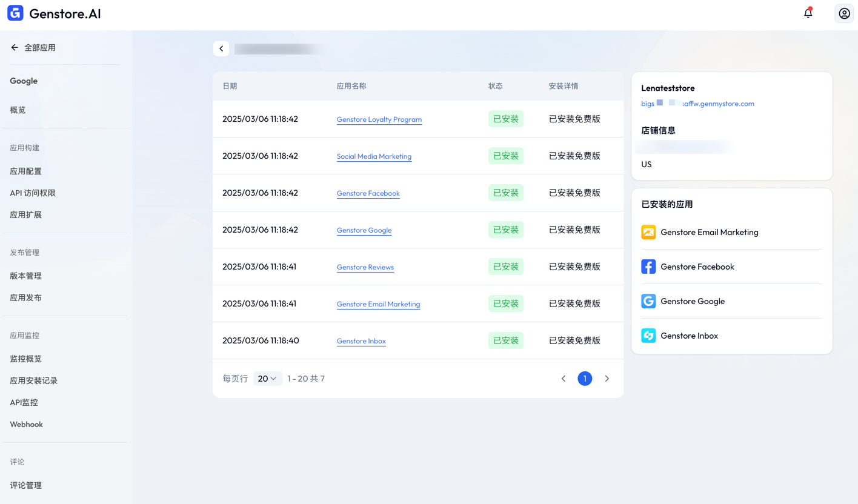Open the Genstore Google table link
This screenshot has height=504, width=858.
point(364,230)
